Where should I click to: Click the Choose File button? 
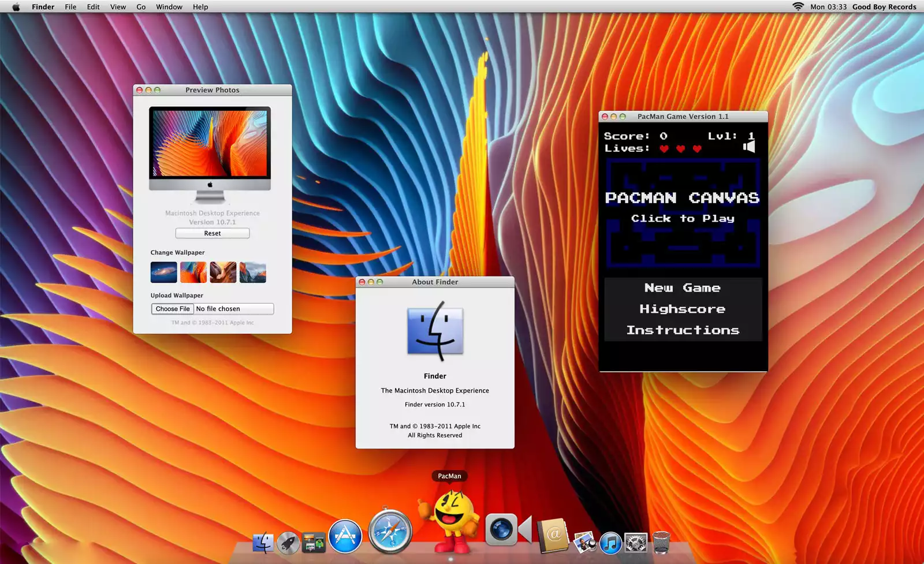pyautogui.click(x=173, y=309)
